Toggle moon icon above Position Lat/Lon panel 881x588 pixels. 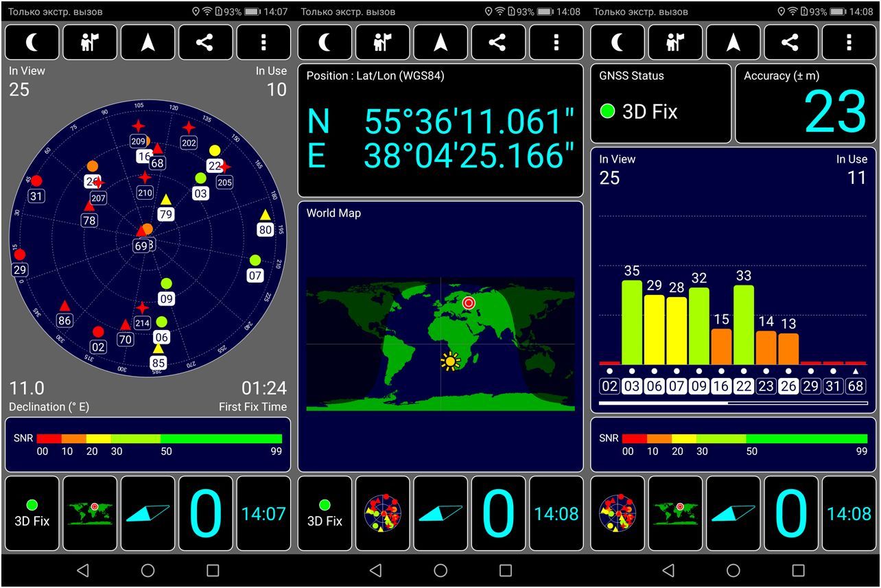tap(325, 43)
